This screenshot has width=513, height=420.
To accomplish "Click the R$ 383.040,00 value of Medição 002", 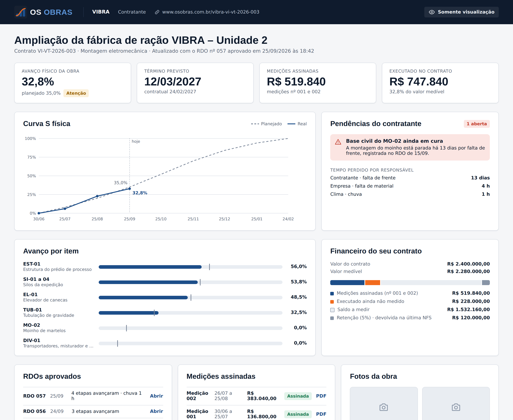I will (x=261, y=396).
